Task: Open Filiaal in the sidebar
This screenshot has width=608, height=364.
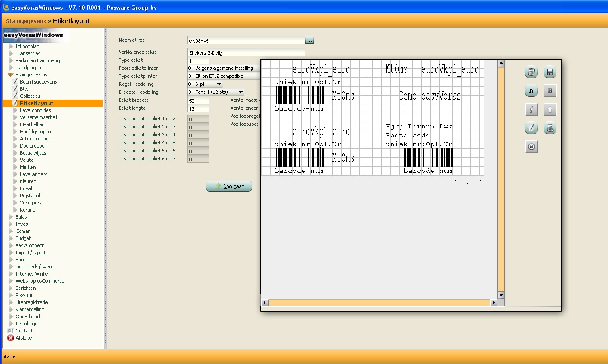Action: (26, 188)
